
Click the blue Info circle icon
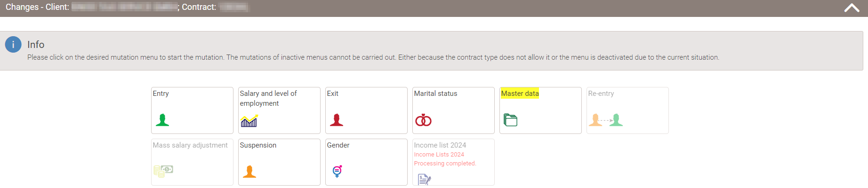(x=13, y=45)
